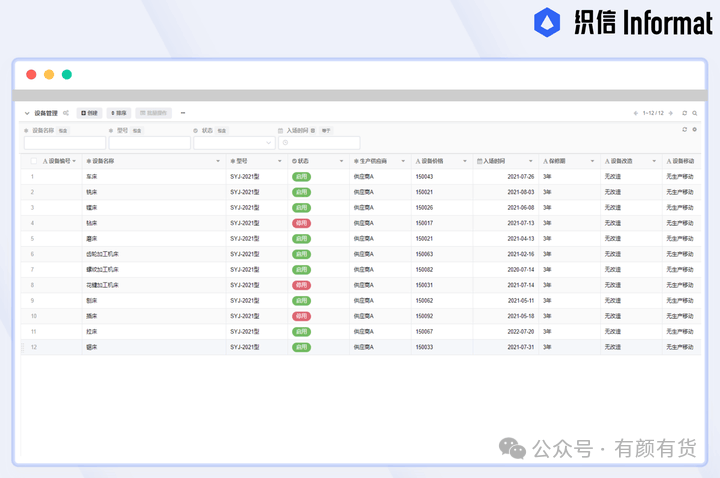Collapse the 设备管理 section chevron
Screen dimensions: 720x478
click(x=27, y=113)
